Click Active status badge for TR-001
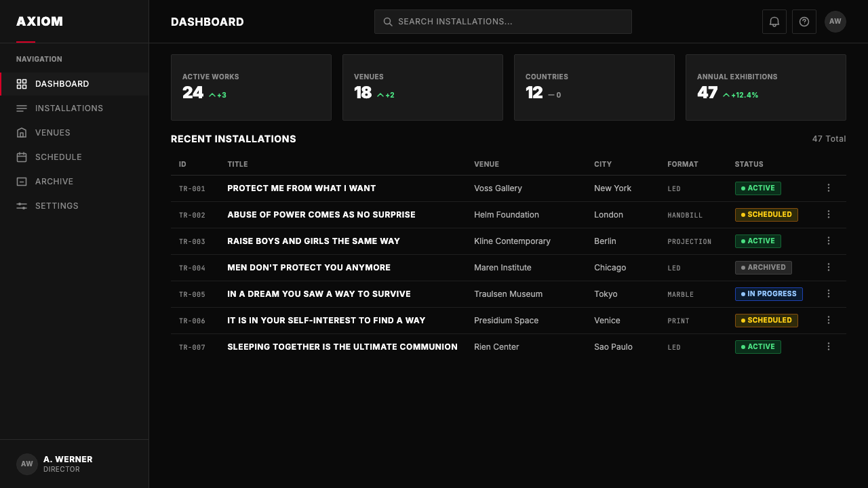Viewport: 868px width, 488px height. point(758,188)
